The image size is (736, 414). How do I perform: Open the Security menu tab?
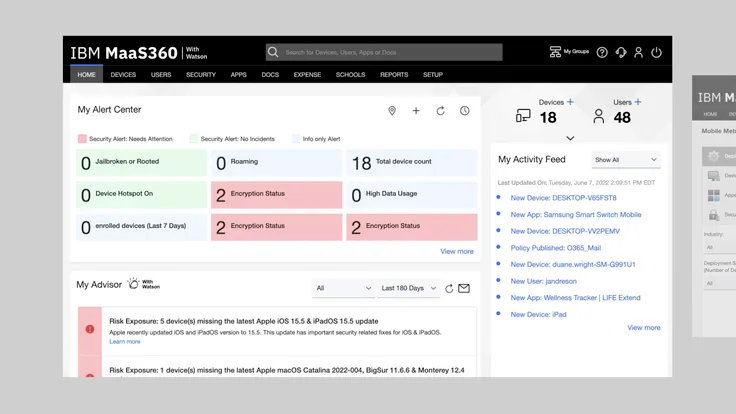click(201, 75)
